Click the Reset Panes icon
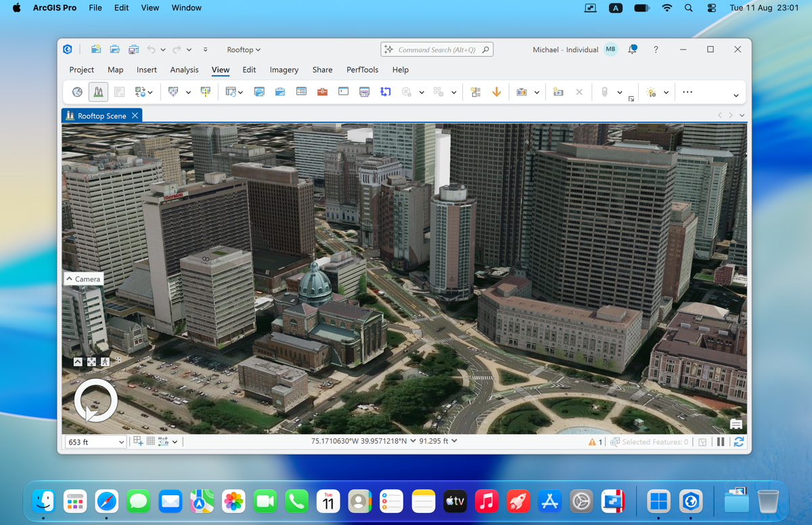Image resolution: width=812 pixels, height=525 pixels. pos(231,92)
